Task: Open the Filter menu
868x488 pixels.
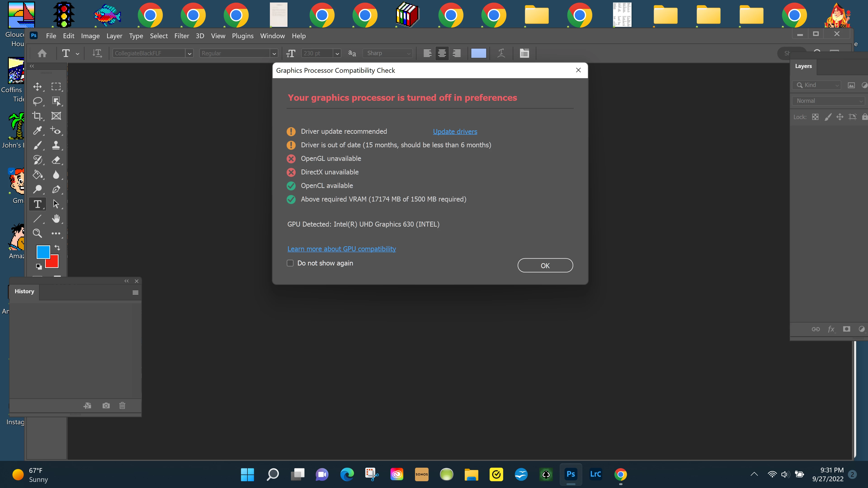Action: pos(181,36)
